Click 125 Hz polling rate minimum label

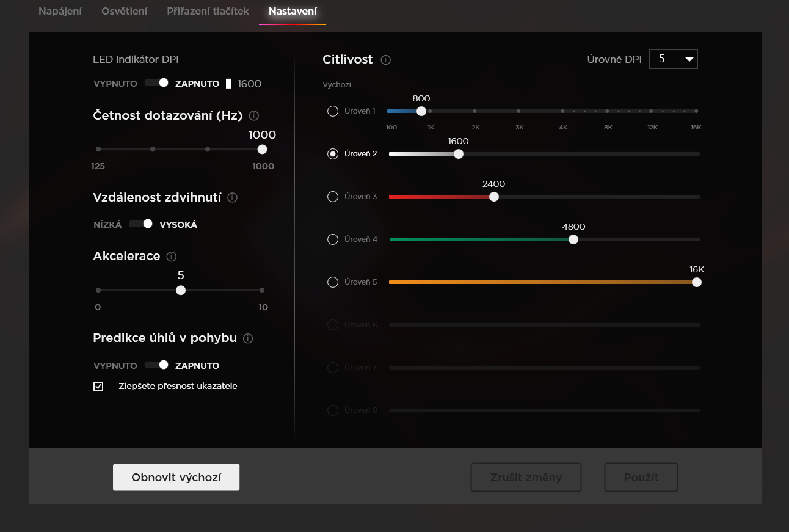tap(98, 166)
